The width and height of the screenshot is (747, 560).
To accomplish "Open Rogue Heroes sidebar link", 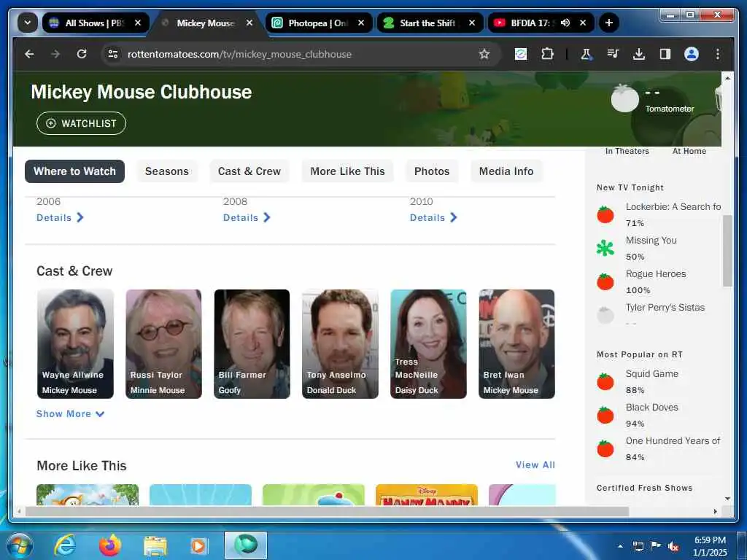I will pyautogui.click(x=656, y=274).
